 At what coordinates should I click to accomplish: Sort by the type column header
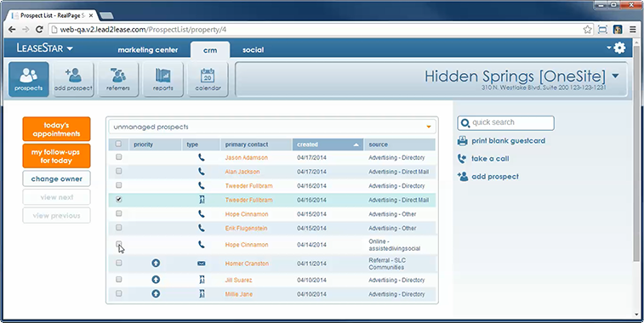pos(201,144)
